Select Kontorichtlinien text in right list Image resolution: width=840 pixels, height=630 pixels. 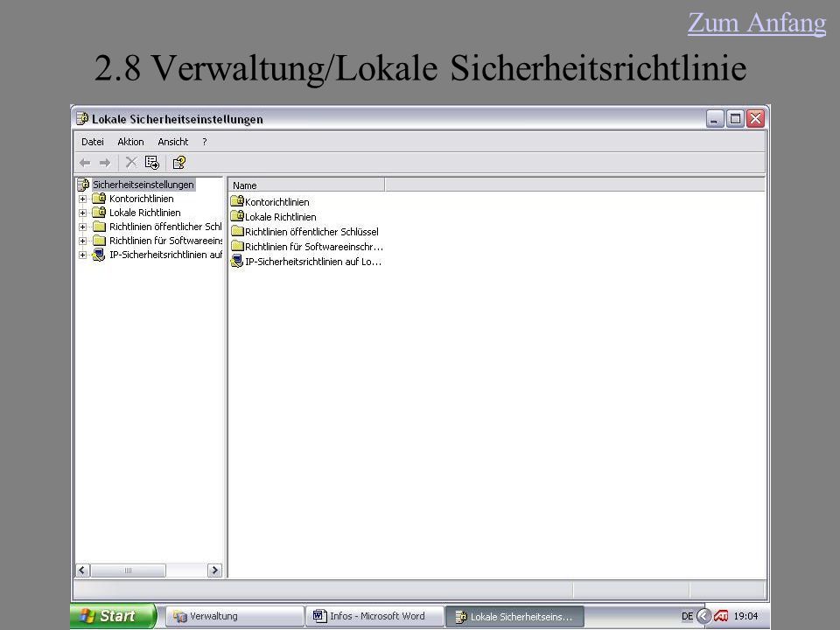277,202
